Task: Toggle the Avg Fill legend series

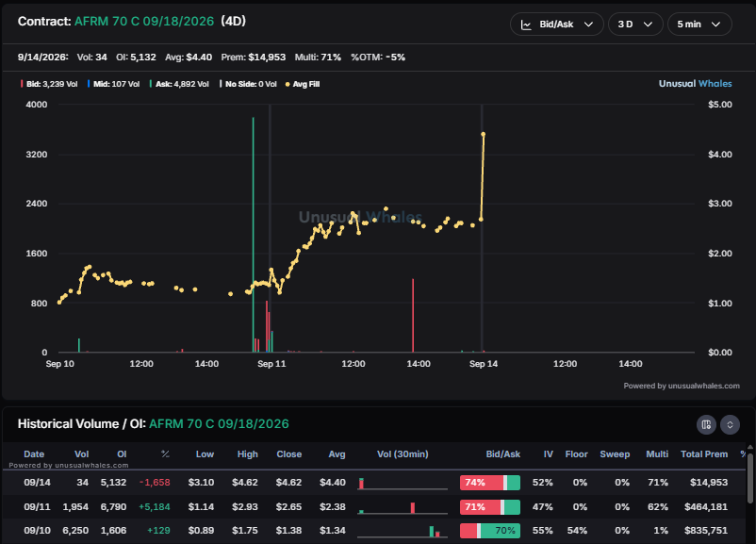Action: point(303,84)
